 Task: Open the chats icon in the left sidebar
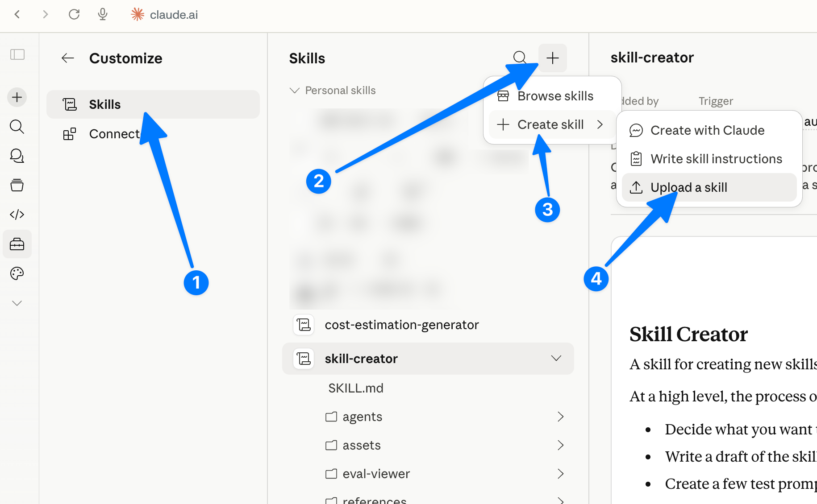coord(17,156)
